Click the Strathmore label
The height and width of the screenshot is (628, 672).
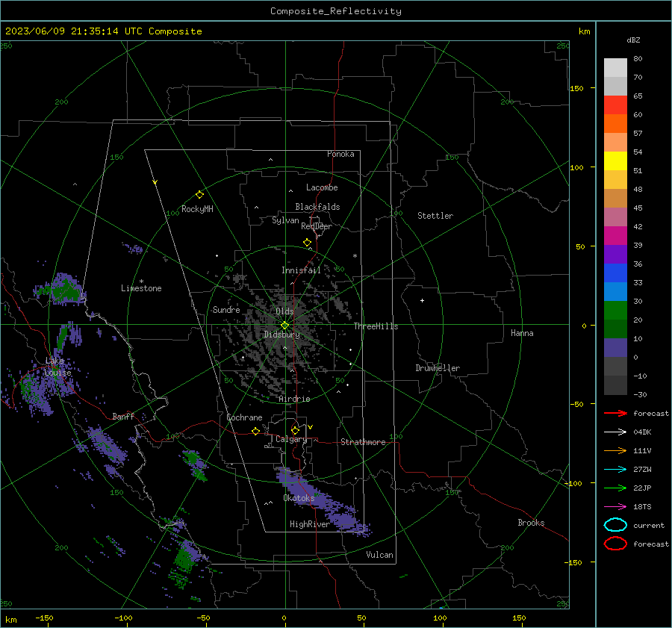pyautogui.click(x=363, y=442)
